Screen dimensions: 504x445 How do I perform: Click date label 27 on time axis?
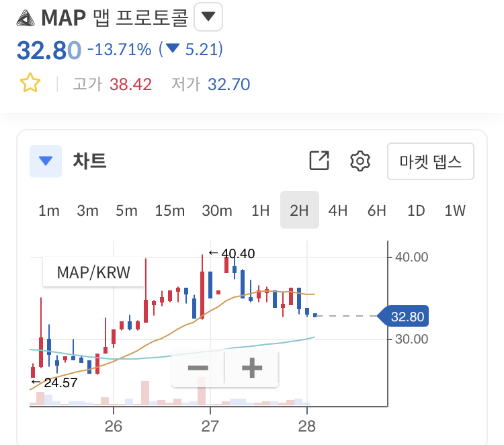coord(210,426)
